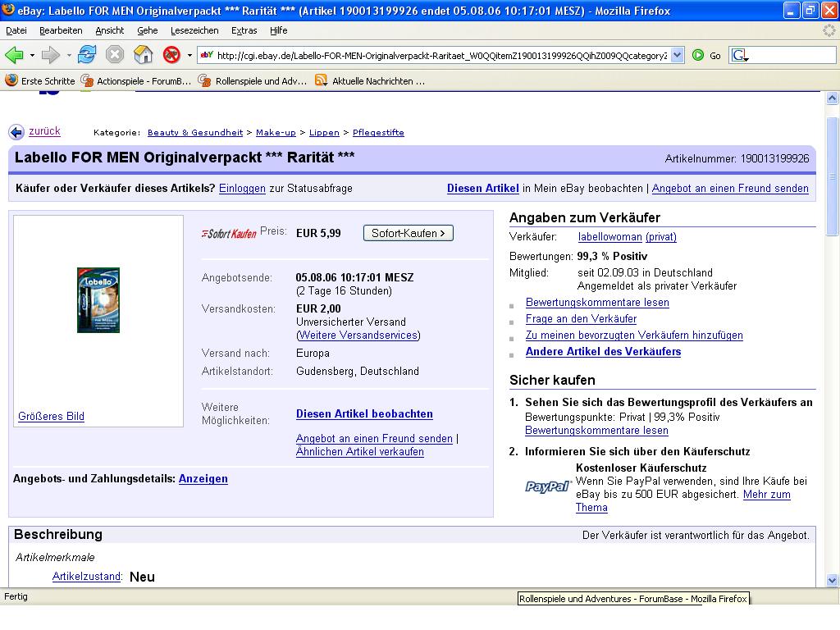
Task: Click the Stop loading icon
Action: click(115, 55)
